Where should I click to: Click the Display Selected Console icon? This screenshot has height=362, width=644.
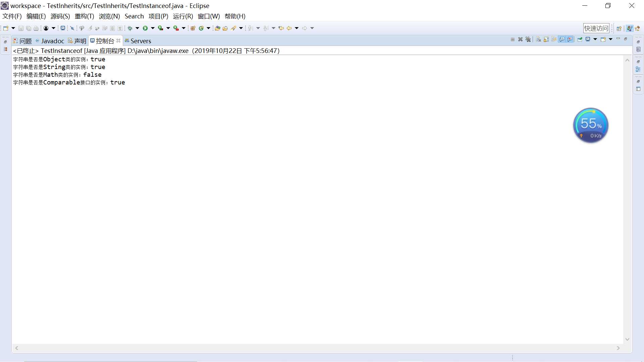pos(588,40)
